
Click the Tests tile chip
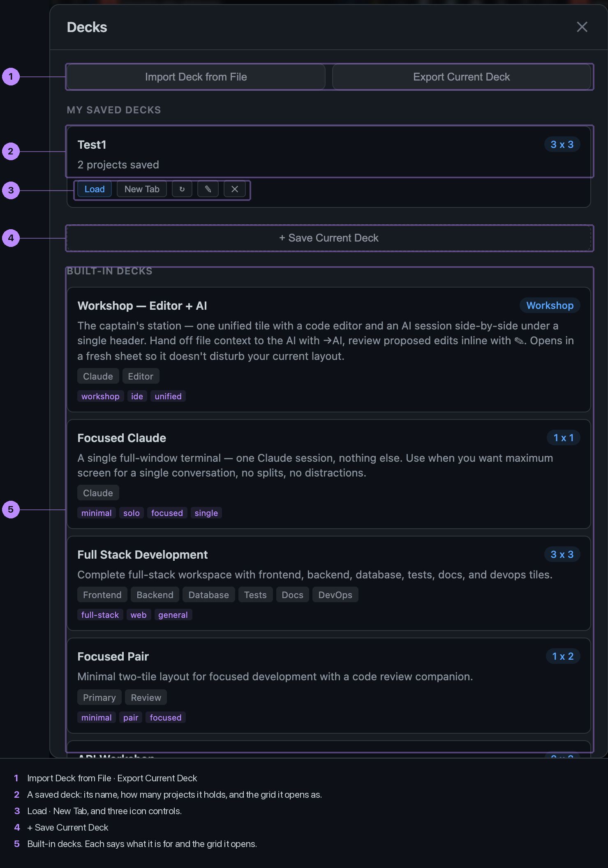pos(255,595)
